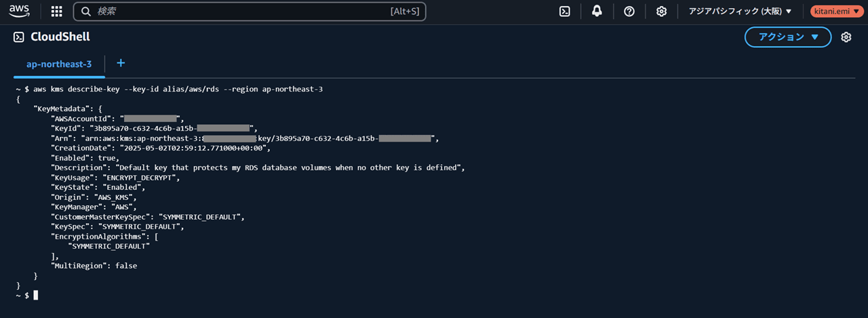Expand the アクション actions dropdown

(788, 37)
